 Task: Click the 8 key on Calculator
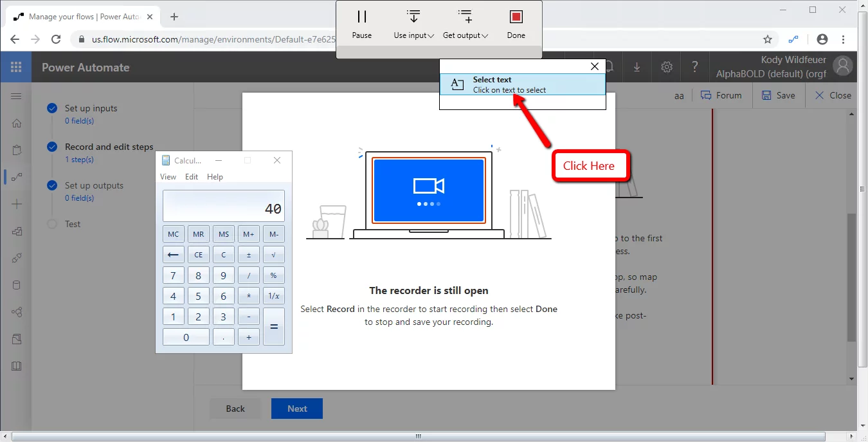[199, 275]
